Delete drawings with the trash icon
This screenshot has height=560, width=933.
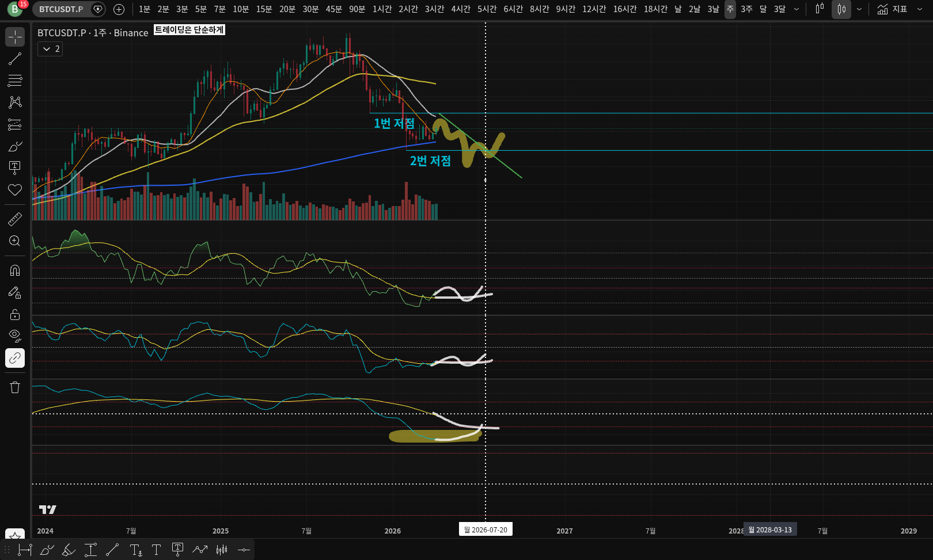pyautogui.click(x=15, y=387)
